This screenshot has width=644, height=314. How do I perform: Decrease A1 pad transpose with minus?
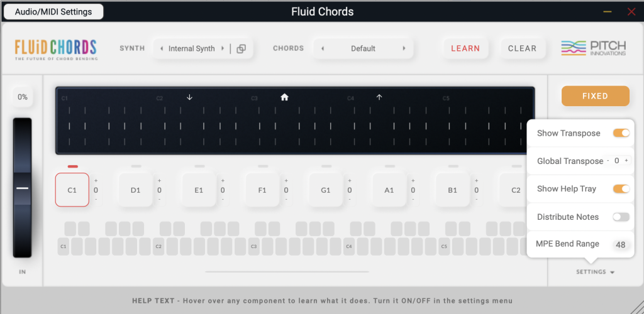tap(413, 199)
